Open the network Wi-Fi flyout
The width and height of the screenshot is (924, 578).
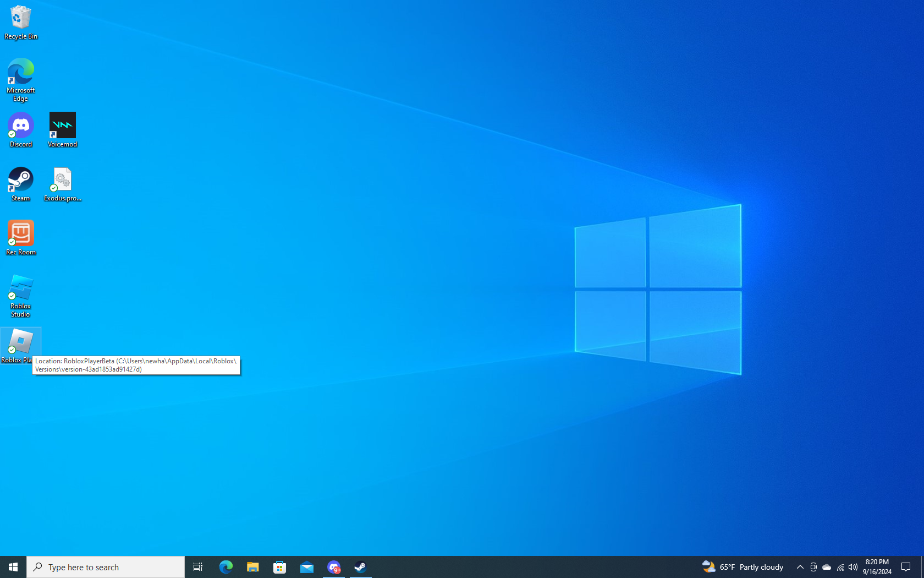[x=840, y=567]
